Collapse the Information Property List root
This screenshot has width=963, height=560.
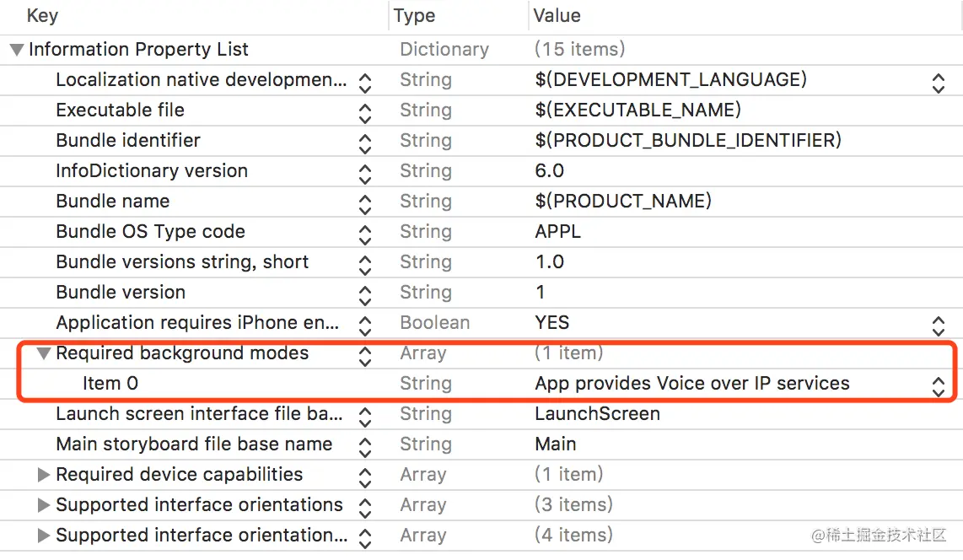click(x=17, y=50)
